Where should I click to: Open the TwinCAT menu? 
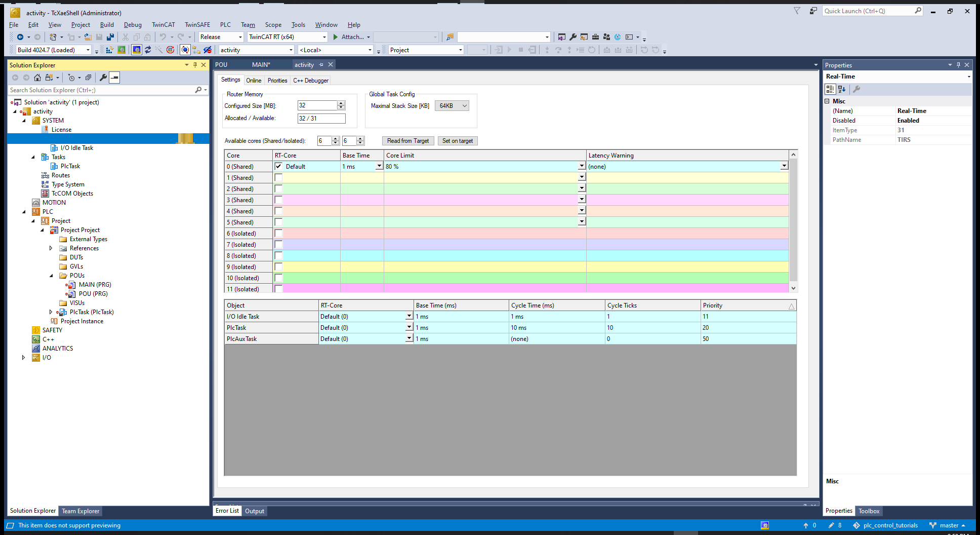point(163,25)
